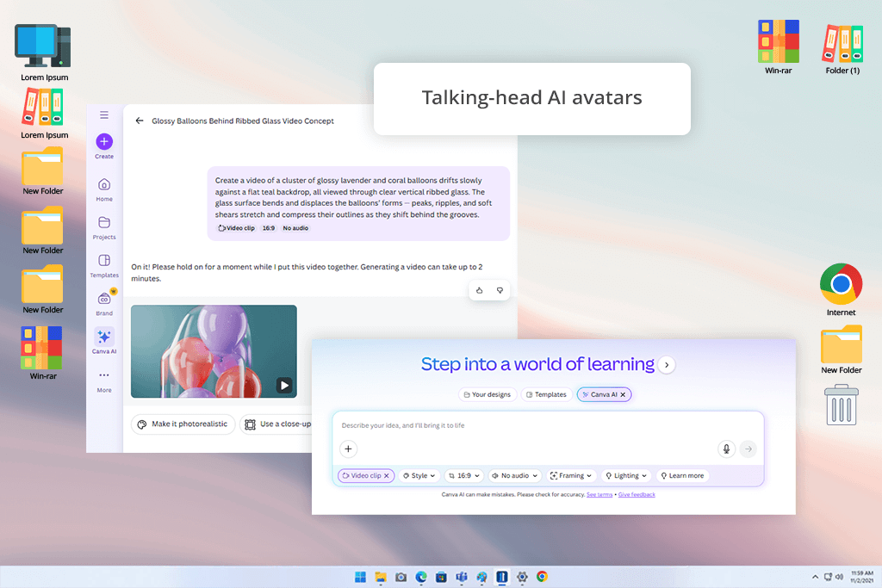882x588 pixels.
Task: Switch to the Templates tab under the heading
Action: 547,394
